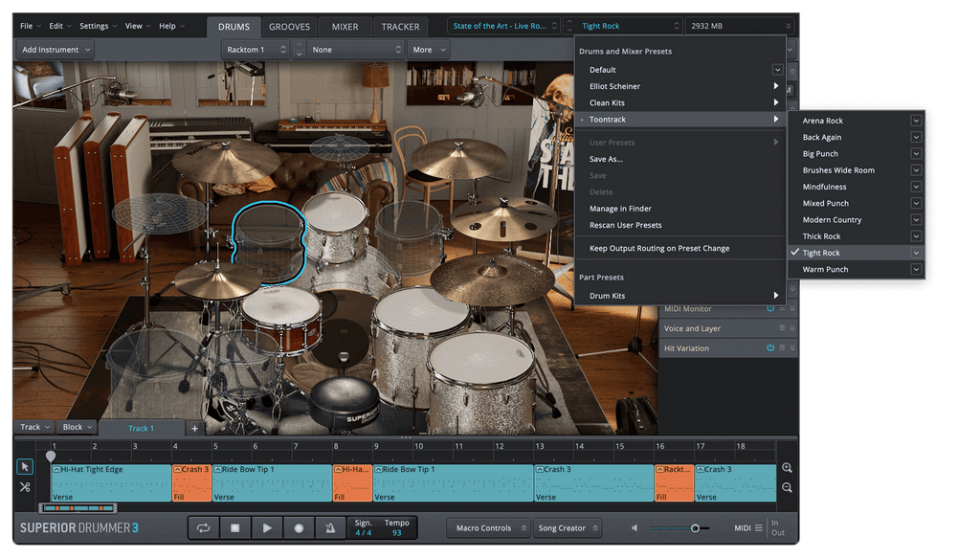Click the snare drum in the kit
The height and width of the screenshot is (558, 980).
click(x=281, y=320)
